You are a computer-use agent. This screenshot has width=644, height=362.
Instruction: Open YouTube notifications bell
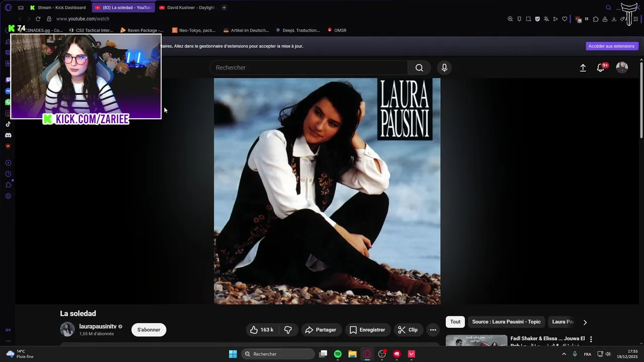(x=601, y=68)
